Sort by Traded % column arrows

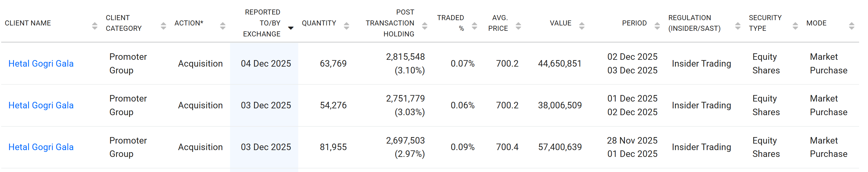(474, 26)
